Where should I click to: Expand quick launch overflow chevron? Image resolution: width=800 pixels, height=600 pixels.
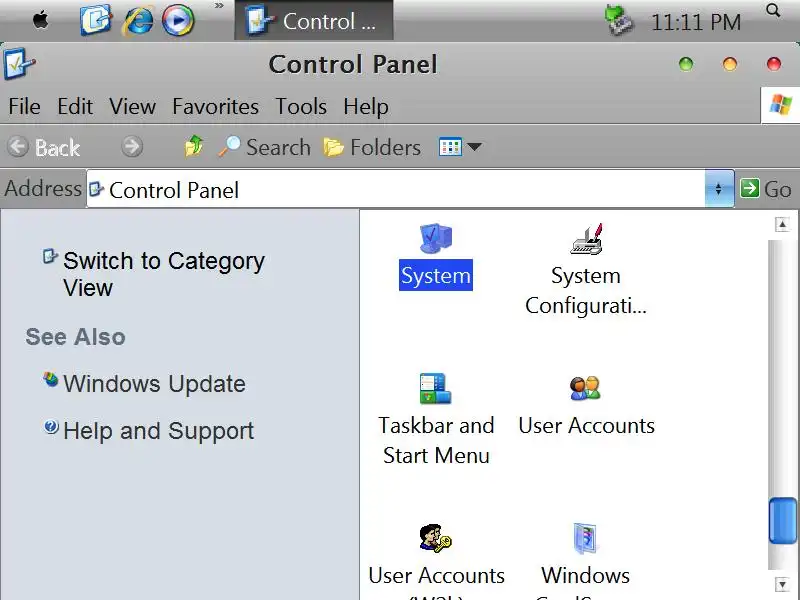point(219,6)
